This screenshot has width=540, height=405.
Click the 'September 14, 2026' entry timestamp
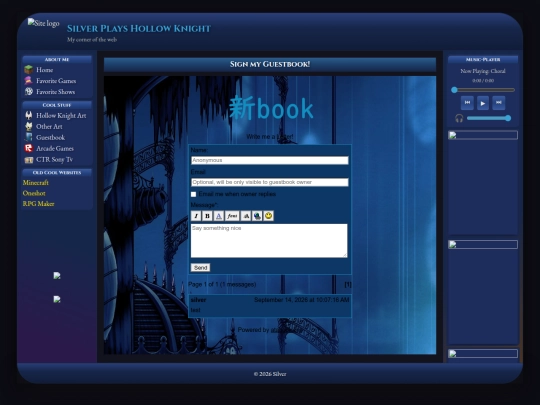tap(301, 300)
